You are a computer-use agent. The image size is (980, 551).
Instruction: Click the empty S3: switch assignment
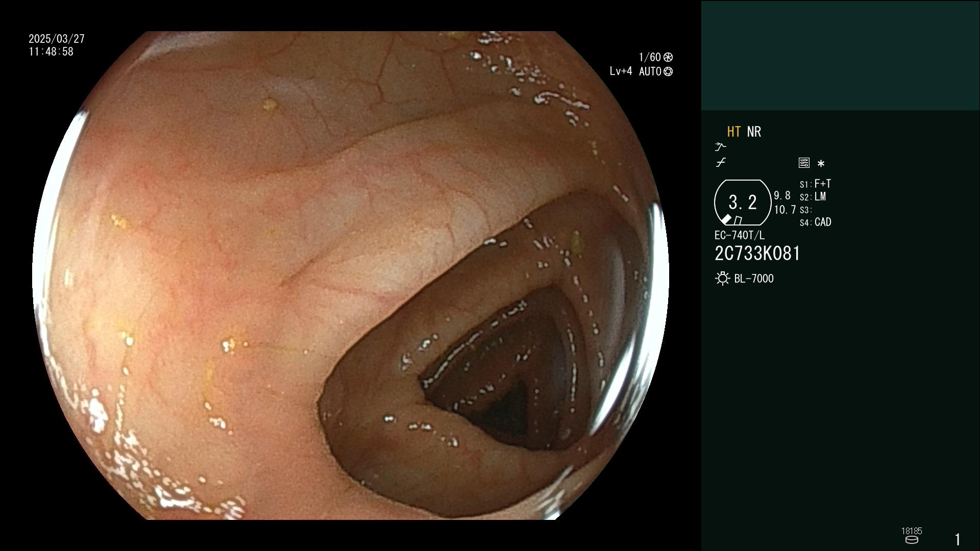pos(805,210)
